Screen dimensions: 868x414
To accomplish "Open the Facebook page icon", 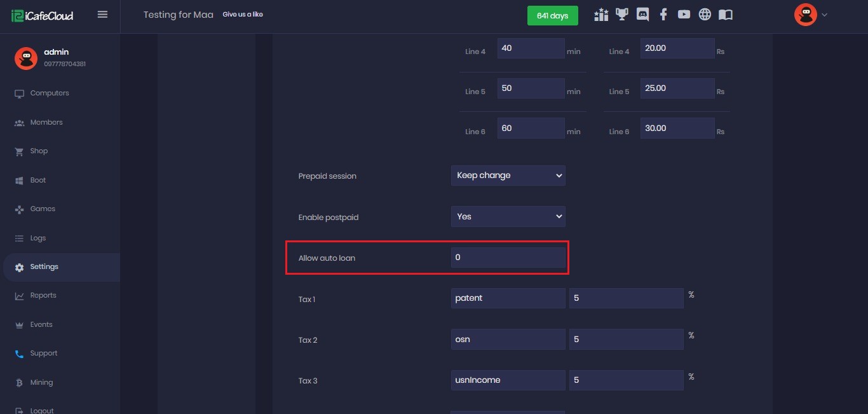I will tap(663, 15).
